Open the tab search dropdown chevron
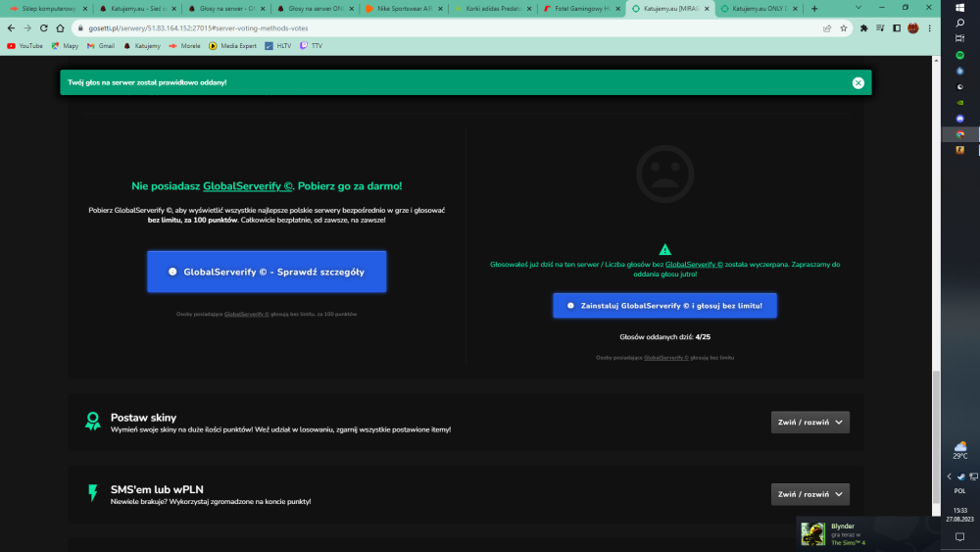The height and width of the screenshot is (552, 980). 858,8
